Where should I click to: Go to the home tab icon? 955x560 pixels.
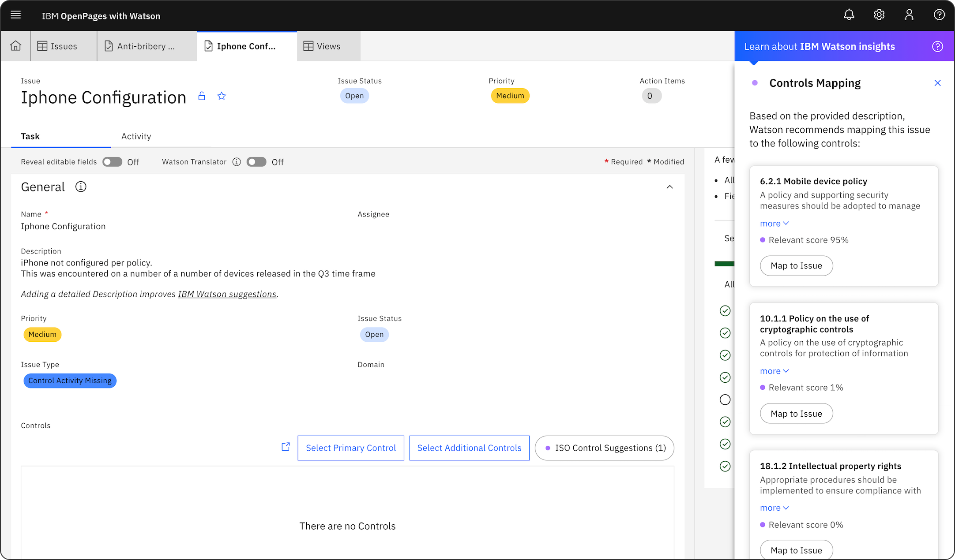coord(15,46)
